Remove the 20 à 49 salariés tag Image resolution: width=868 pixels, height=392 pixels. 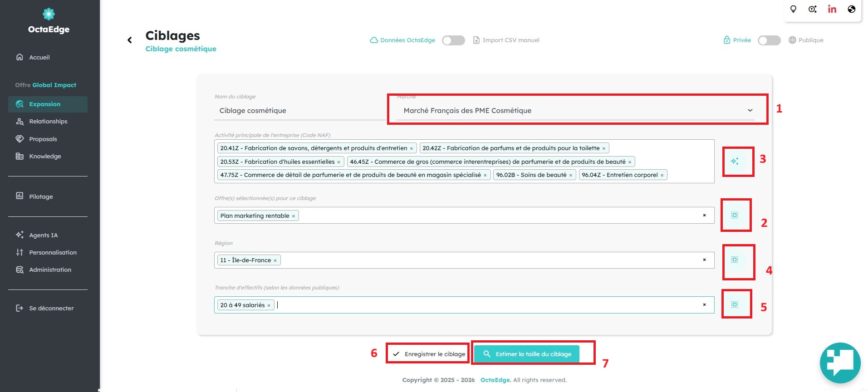(269, 305)
